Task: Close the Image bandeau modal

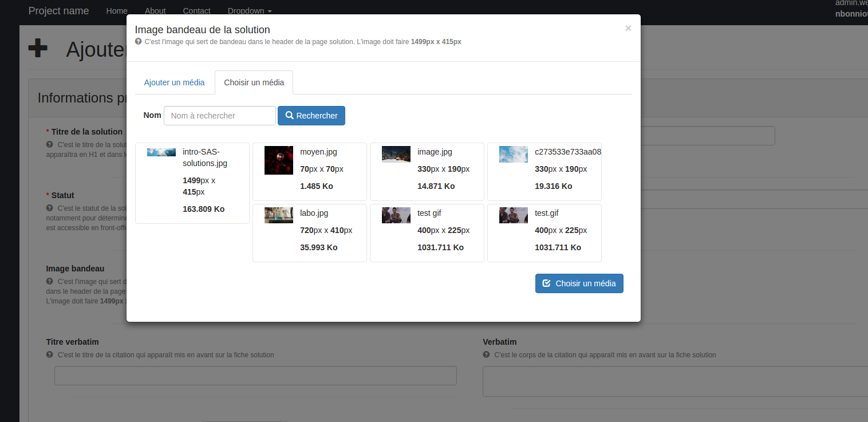Action: tap(628, 28)
